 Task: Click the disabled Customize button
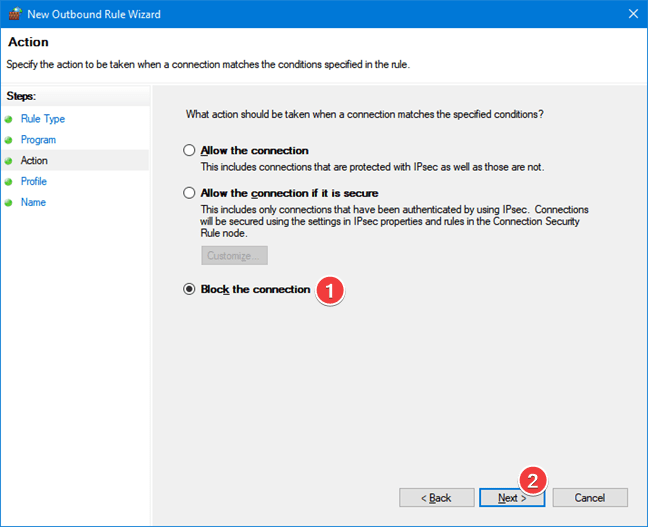click(x=234, y=255)
